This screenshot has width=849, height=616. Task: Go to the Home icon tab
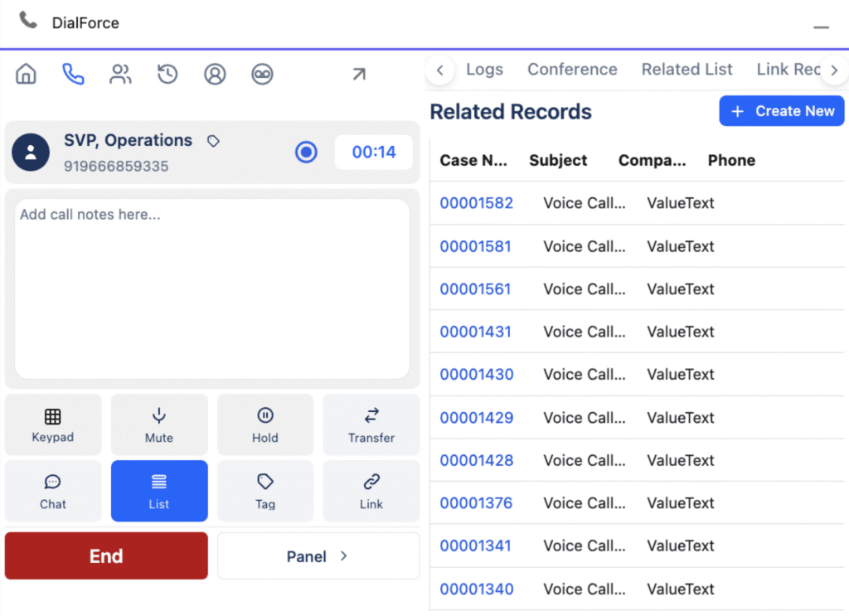(x=27, y=75)
